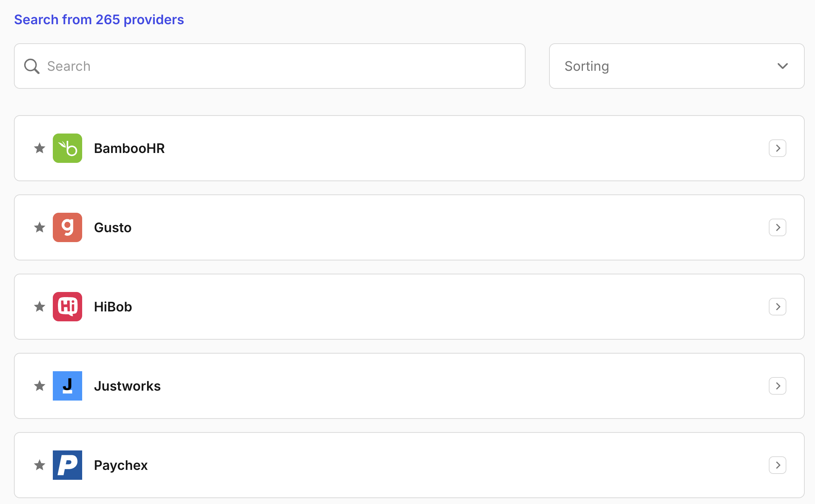Click the BambooHR logo icon
This screenshot has width=815, height=504.
67,148
